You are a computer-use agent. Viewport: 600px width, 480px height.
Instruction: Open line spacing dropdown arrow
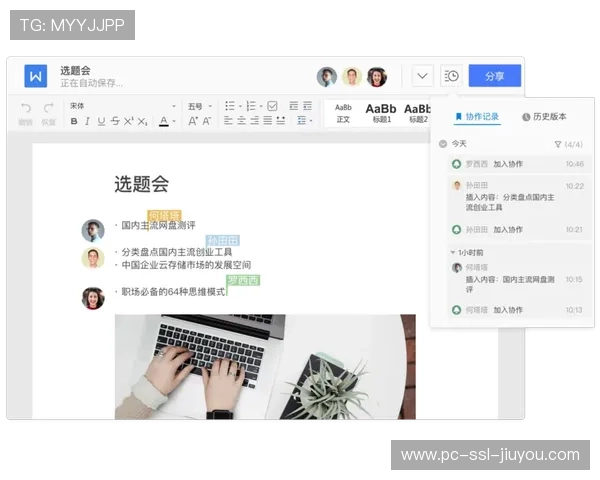pos(311,121)
